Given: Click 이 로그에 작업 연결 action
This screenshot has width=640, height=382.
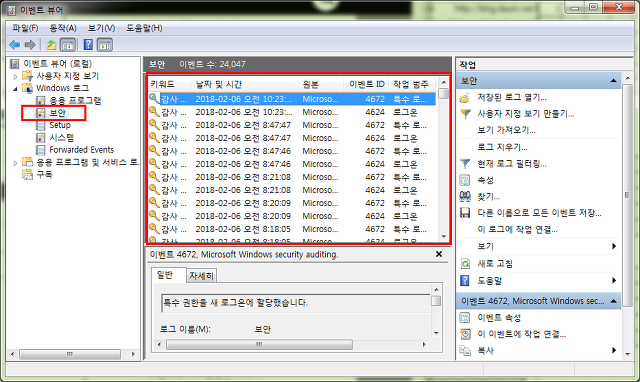Looking at the screenshot, I should tap(517, 229).
